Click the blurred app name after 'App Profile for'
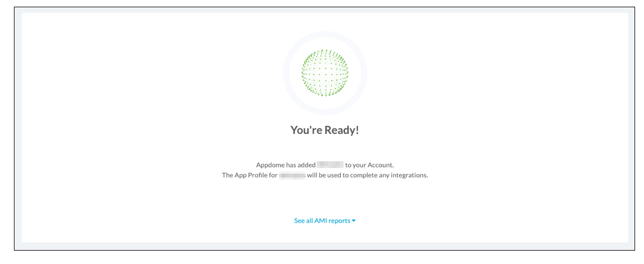Viewport: 644px width, 264px height. [292, 175]
